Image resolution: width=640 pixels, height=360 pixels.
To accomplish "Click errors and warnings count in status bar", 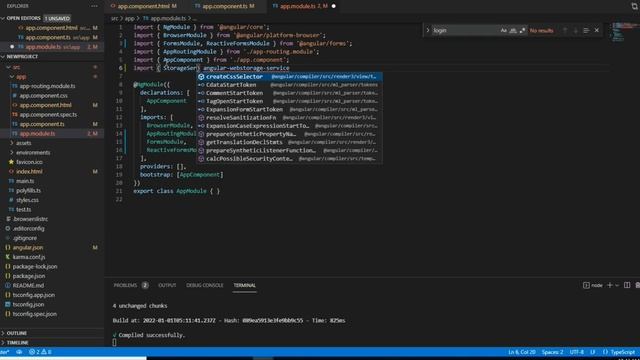I will 40,352.
